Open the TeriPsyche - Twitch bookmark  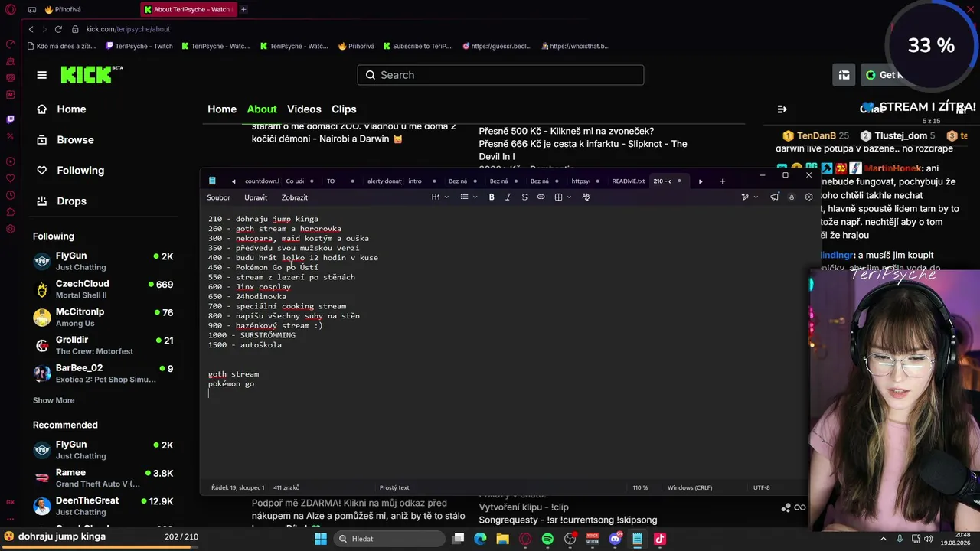point(139,46)
